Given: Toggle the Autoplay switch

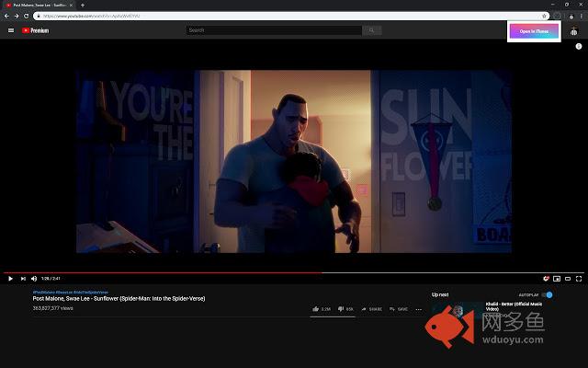Looking at the screenshot, I should [548, 294].
